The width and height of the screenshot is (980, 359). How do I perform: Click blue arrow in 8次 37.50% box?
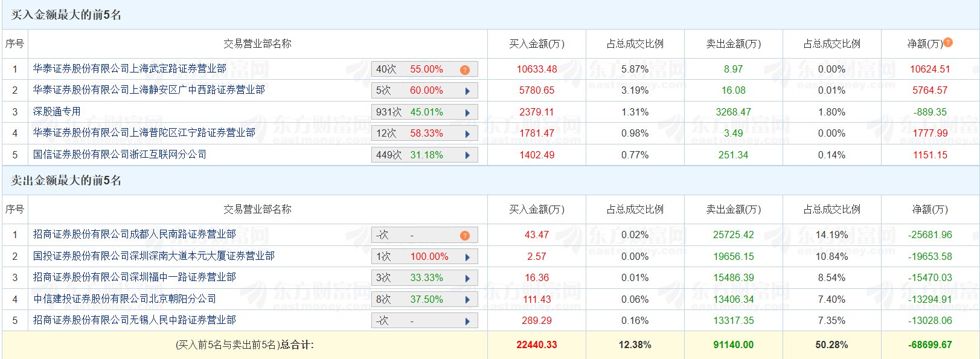(467, 300)
